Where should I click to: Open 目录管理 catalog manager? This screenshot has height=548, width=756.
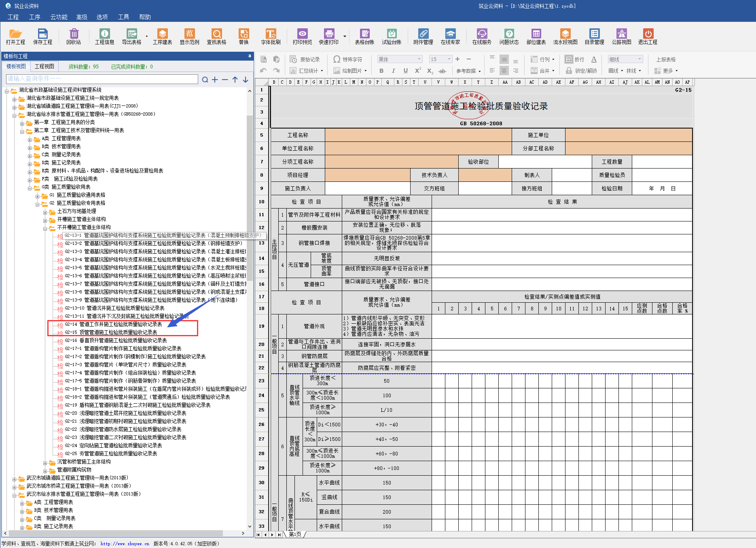(x=594, y=36)
